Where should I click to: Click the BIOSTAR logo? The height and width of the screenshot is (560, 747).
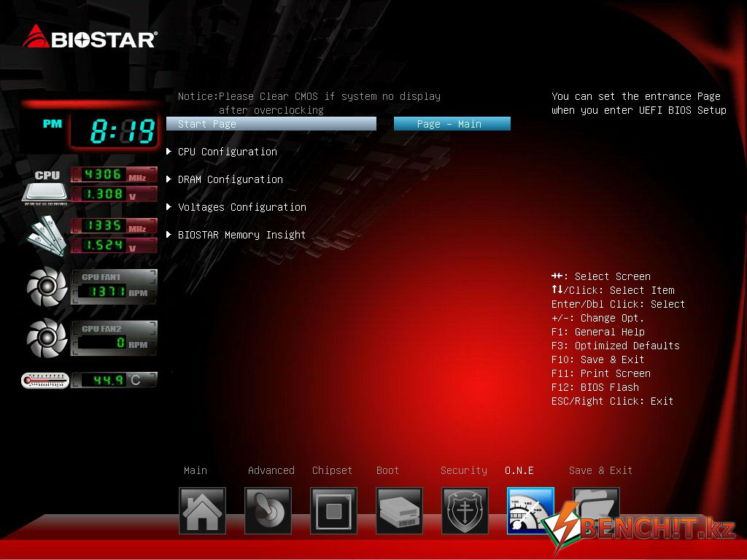tap(90, 38)
